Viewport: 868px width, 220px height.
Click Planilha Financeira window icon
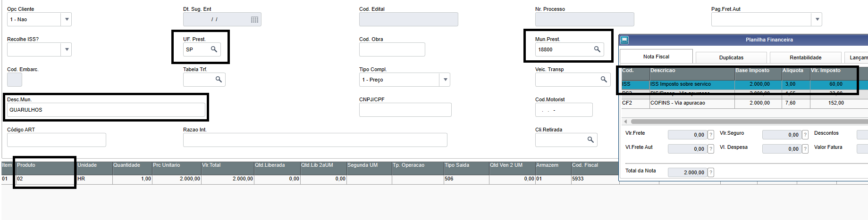click(x=624, y=40)
